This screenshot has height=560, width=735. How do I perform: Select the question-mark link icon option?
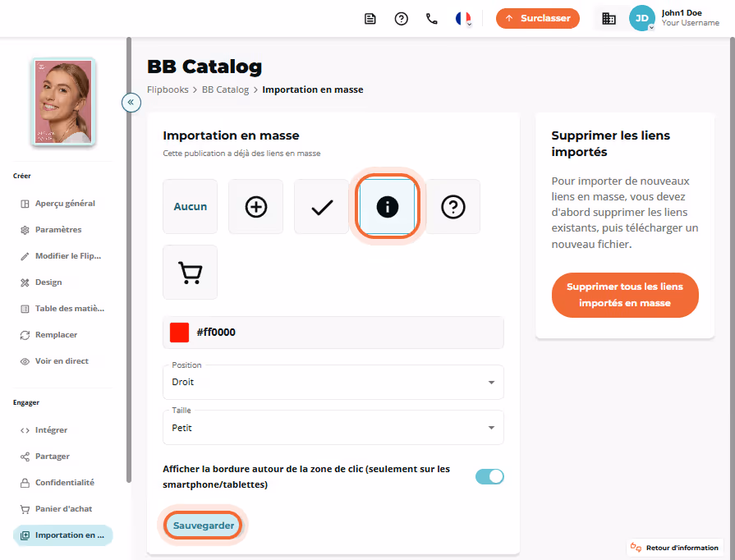[x=452, y=207]
